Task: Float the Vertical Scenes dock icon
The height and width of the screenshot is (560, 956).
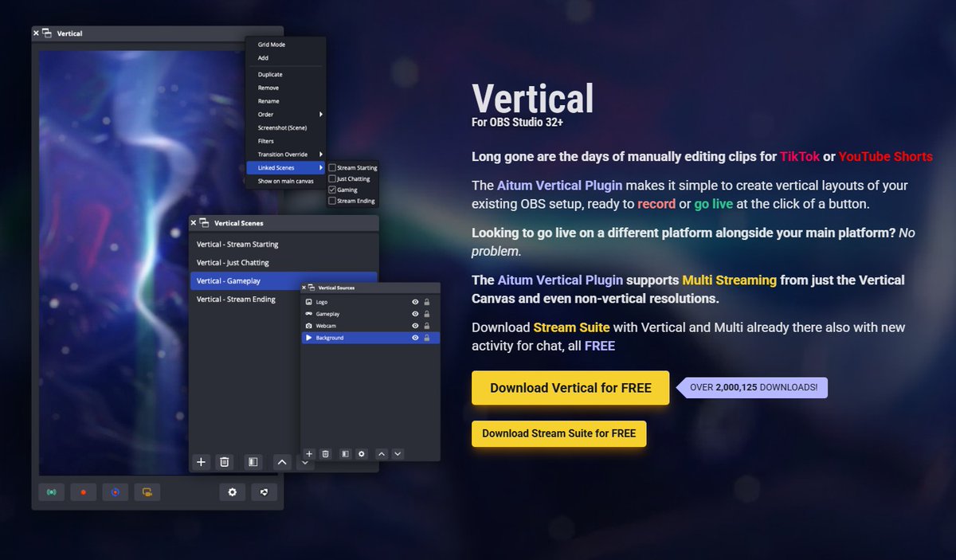Action: click(204, 223)
